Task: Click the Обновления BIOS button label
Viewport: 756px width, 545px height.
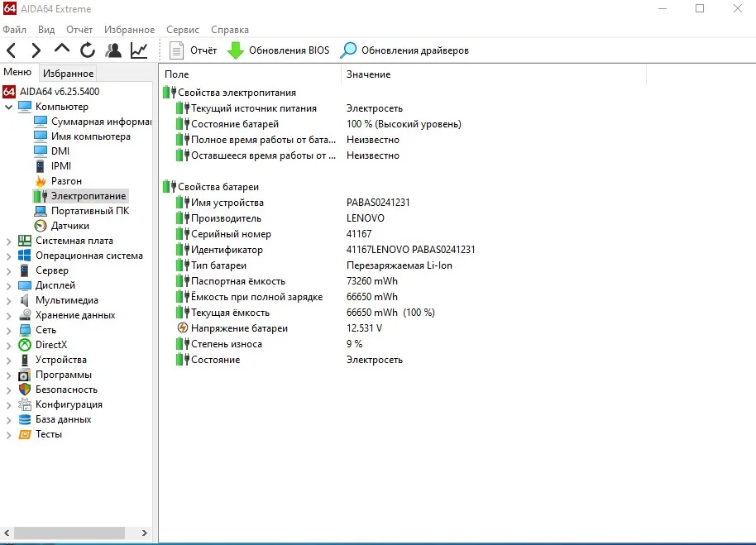Action: click(289, 50)
